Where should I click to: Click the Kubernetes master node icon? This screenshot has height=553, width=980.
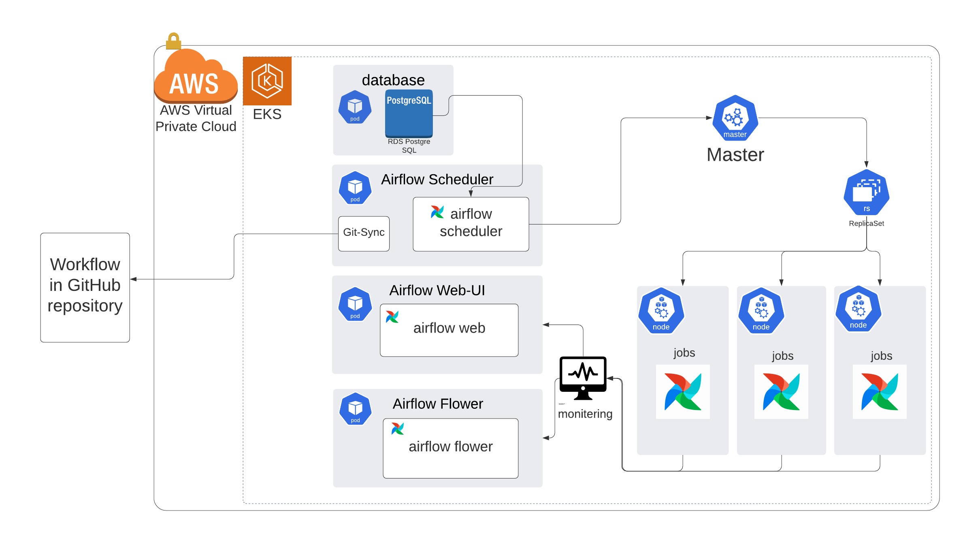[735, 118]
